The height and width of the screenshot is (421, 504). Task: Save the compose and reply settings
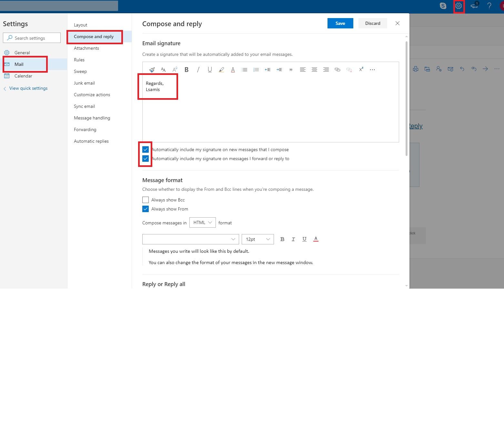pos(340,23)
